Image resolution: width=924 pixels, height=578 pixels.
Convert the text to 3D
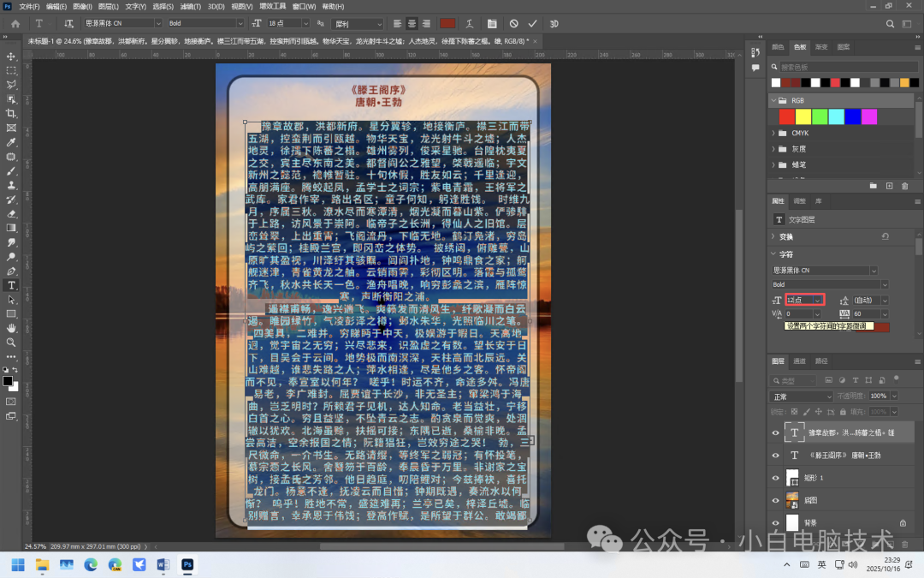click(x=554, y=24)
